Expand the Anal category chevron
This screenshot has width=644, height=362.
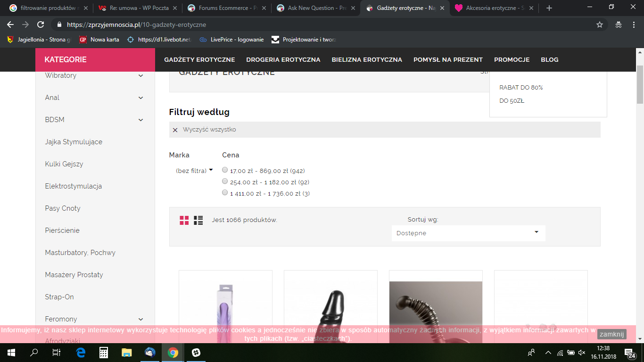pos(140,98)
